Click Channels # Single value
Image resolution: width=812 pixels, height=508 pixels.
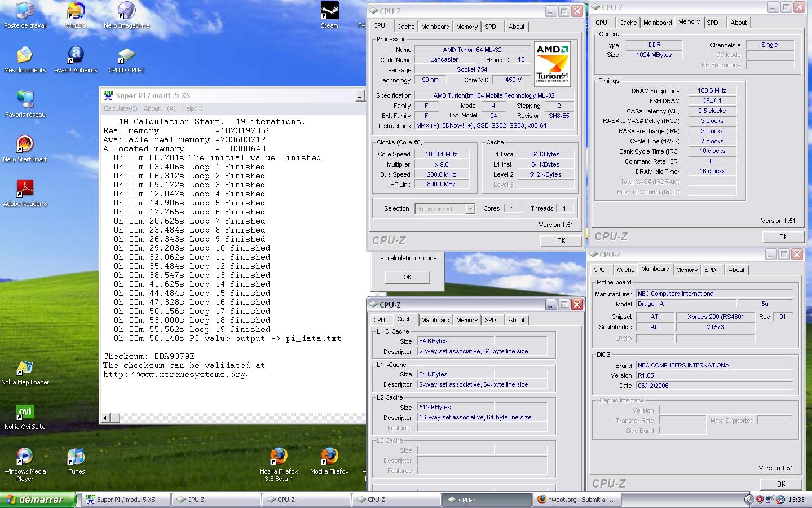[x=770, y=45]
